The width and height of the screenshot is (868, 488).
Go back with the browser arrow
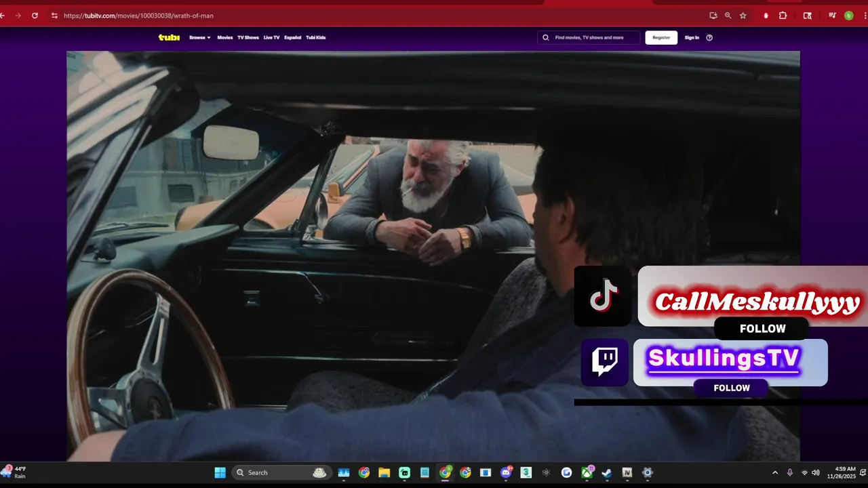pyautogui.click(x=3, y=16)
